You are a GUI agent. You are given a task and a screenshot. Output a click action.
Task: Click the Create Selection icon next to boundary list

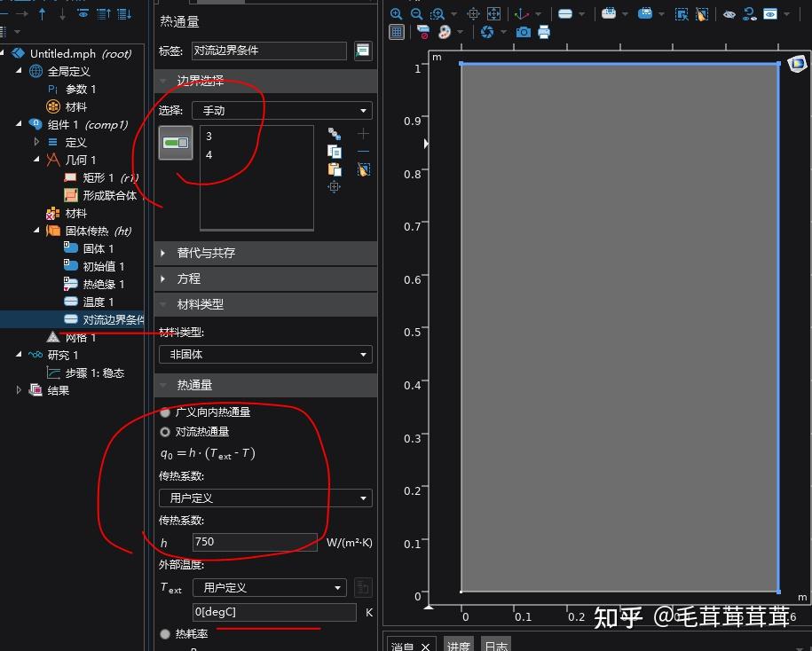(x=333, y=133)
